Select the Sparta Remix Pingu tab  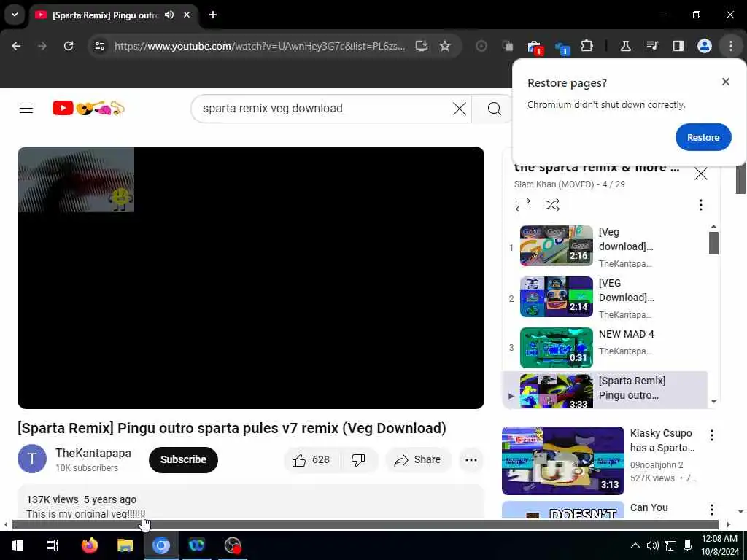[113, 16]
